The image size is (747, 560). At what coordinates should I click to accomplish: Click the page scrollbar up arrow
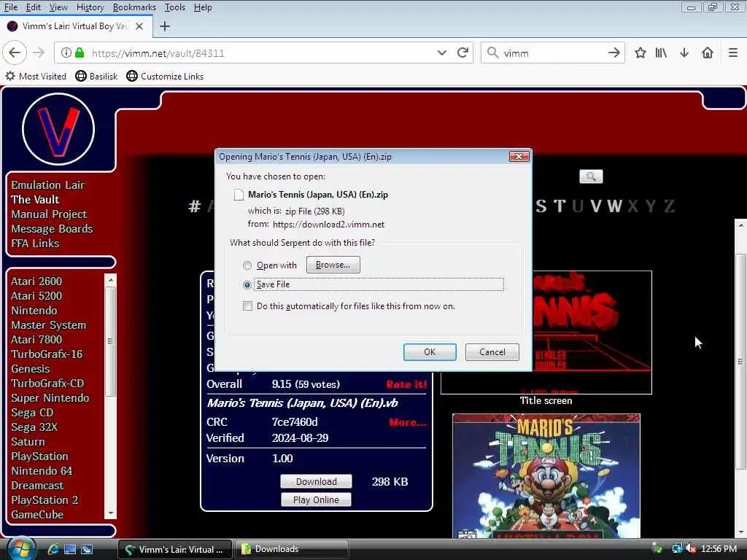tap(740, 225)
